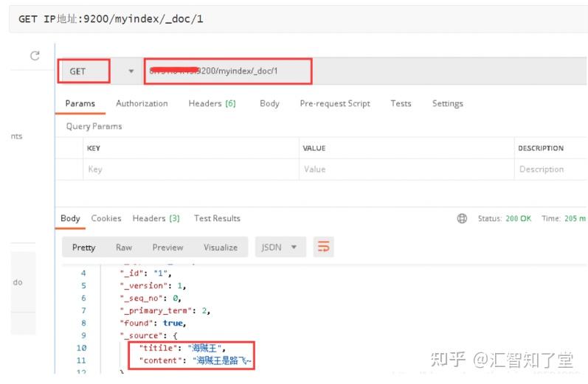Click the VALUE column header
Screen dimensions: 588x384
(314, 148)
